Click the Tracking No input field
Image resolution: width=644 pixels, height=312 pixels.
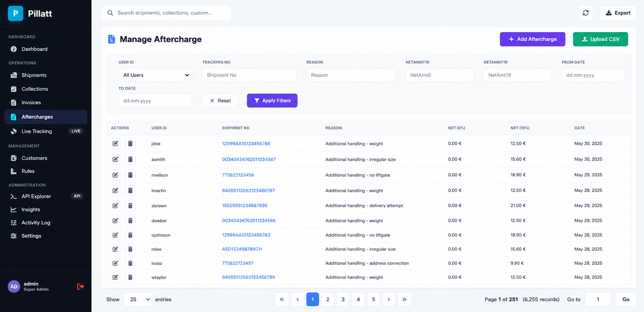pos(249,75)
